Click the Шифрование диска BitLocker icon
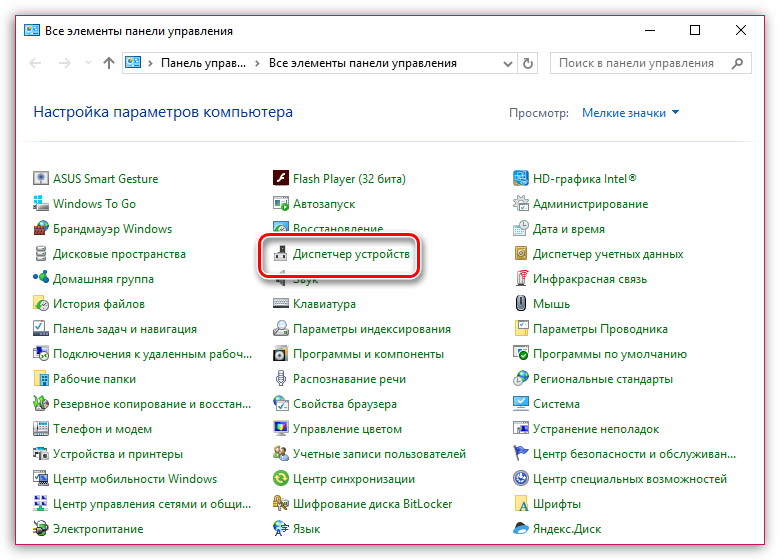The image size is (780, 560). coord(281,504)
